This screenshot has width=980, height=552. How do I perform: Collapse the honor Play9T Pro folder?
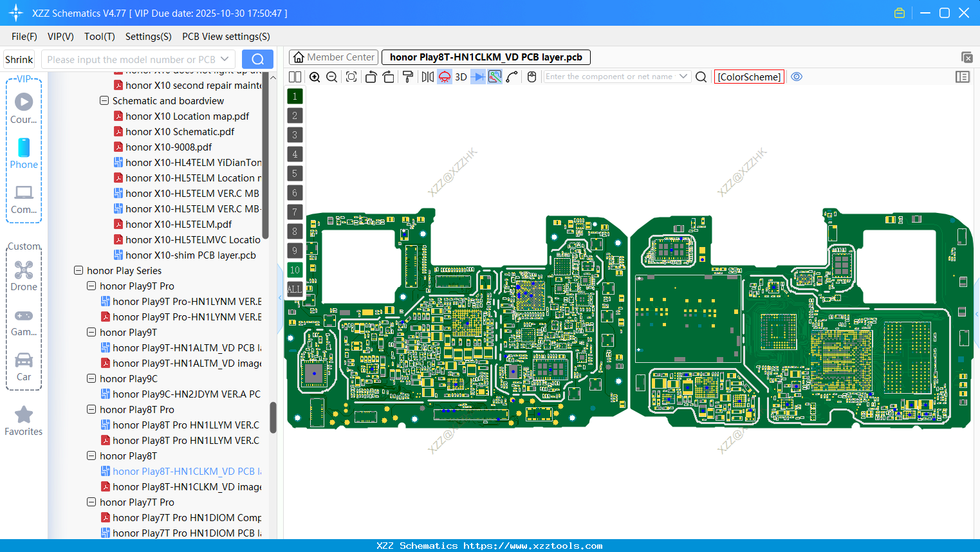coord(91,286)
